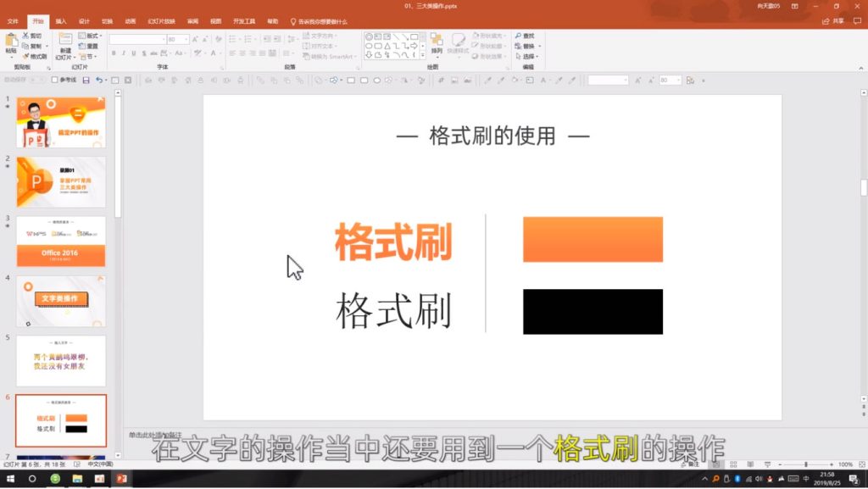
Task: Click the 共享 (Share) button
Action: tap(833, 21)
